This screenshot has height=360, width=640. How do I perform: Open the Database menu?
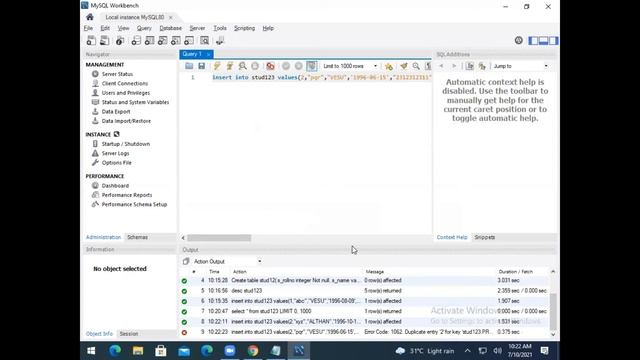[171, 28]
